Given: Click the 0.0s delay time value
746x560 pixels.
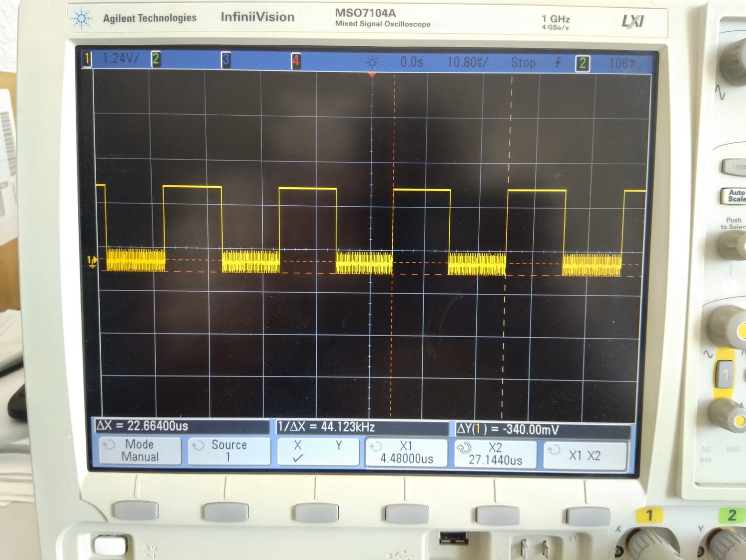Looking at the screenshot, I should pos(411,62).
